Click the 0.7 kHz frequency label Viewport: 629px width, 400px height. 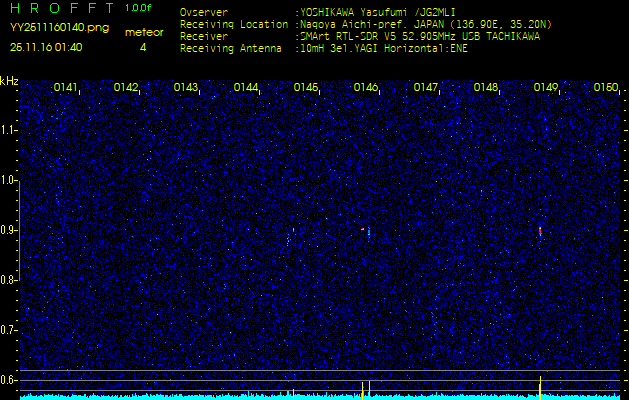[8, 330]
